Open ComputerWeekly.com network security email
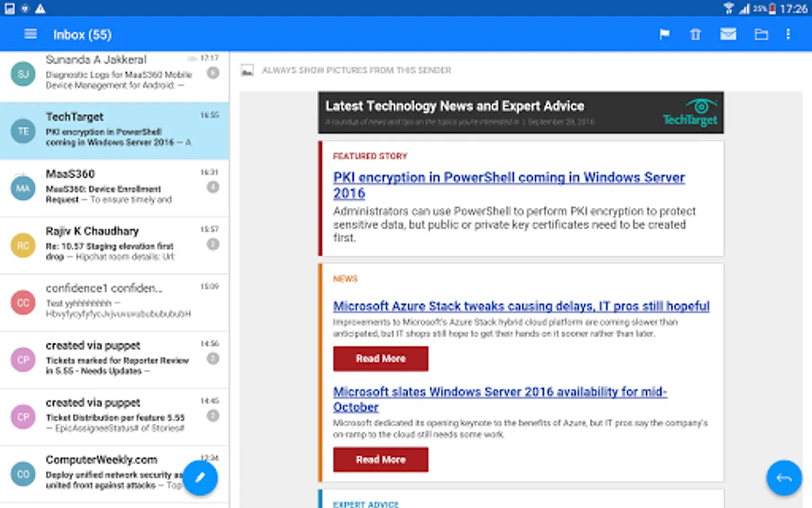Viewport: 812px width, 508px height. coord(114,474)
